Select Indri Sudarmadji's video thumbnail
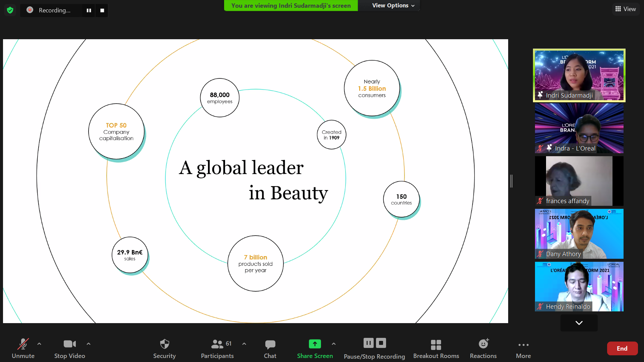 coord(579,75)
